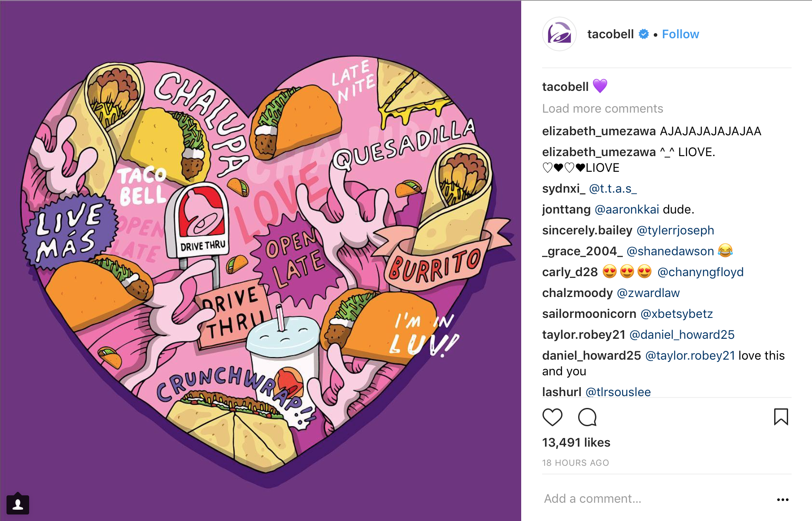The height and width of the screenshot is (521, 812).
Task: Visit the @tylerrjoseph mention
Action: (x=675, y=230)
